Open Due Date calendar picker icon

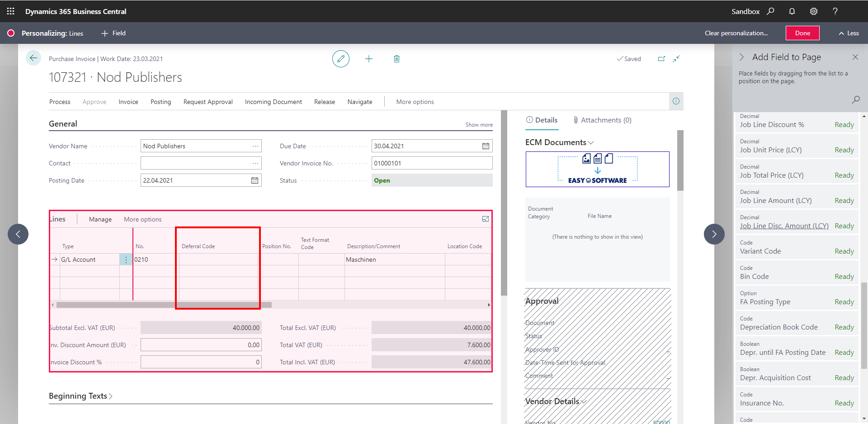486,146
